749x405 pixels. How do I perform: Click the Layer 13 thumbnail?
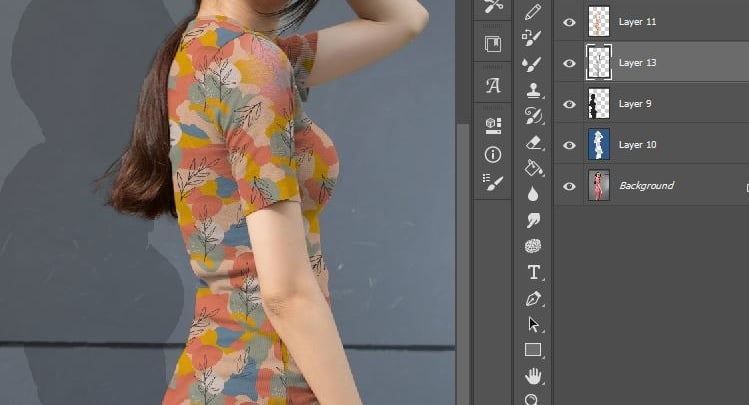click(x=599, y=62)
